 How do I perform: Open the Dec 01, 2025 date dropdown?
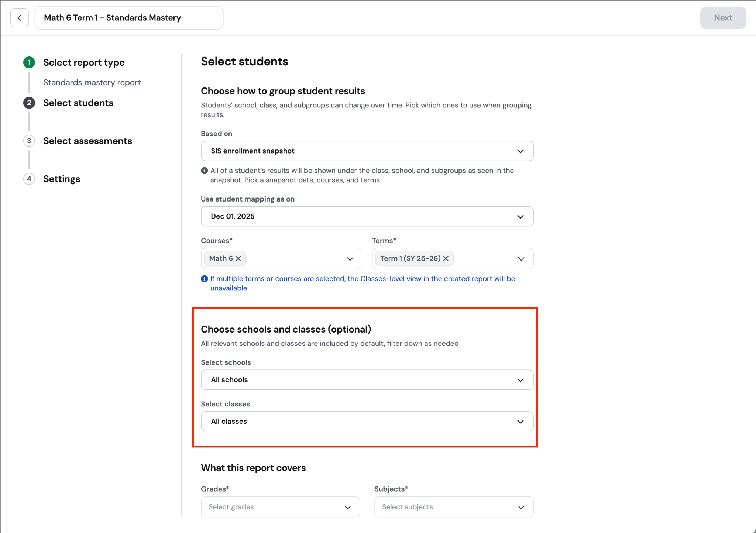pos(367,216)
